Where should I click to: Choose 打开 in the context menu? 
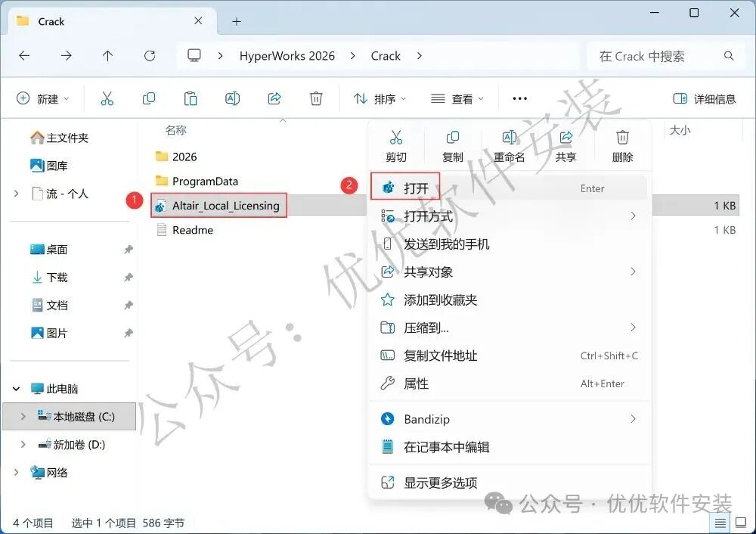click(x=509, y=188)
